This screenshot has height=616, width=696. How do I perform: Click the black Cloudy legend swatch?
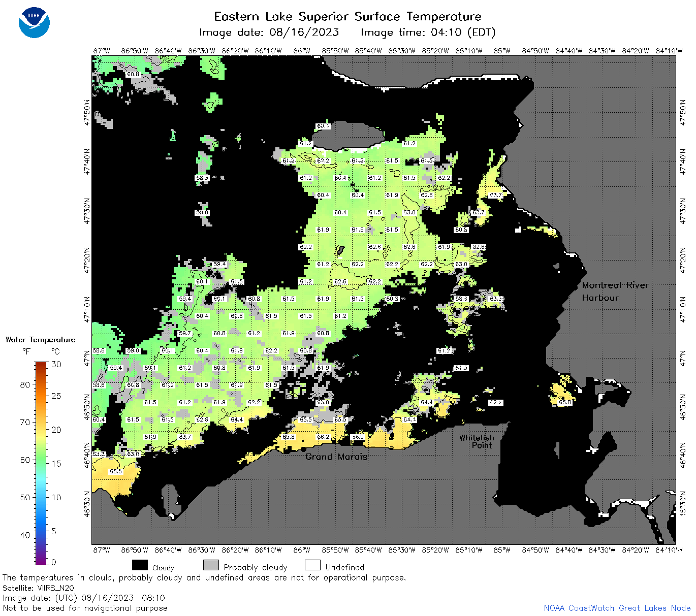140,565
